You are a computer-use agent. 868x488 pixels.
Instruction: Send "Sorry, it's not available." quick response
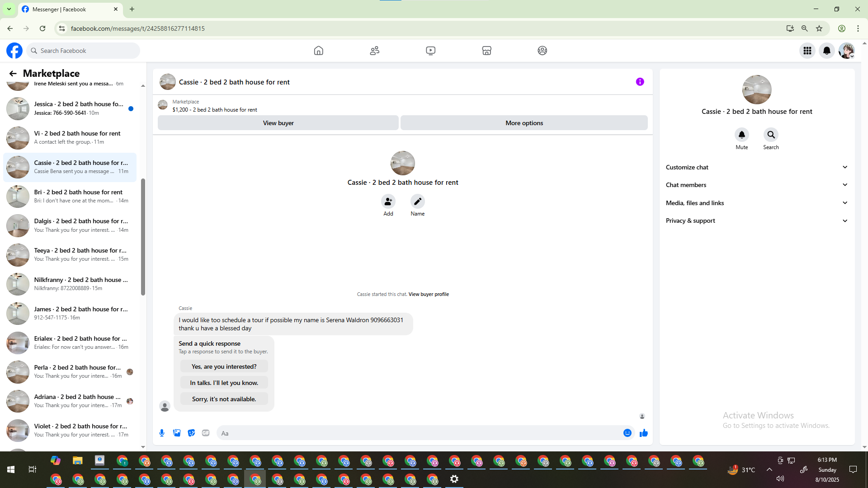pos(224,399)
